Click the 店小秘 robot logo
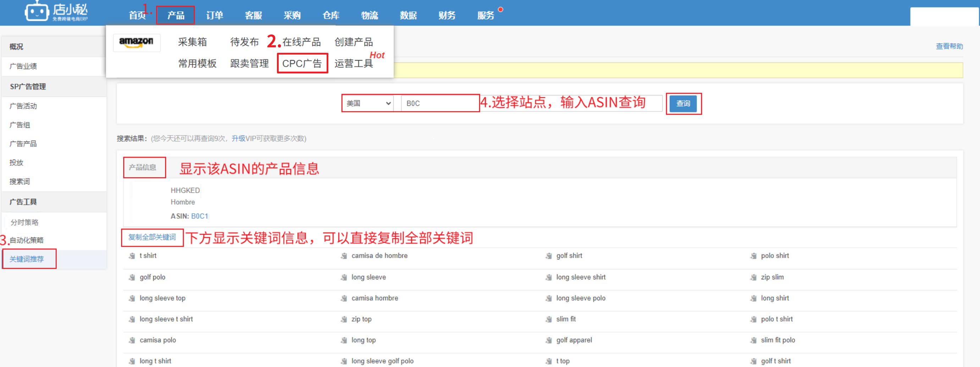Screen dimensions: 980x367 tap(37, 12)
